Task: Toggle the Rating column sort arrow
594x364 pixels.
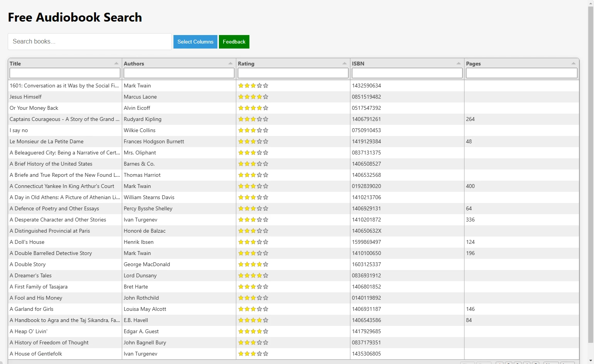Action: (x=344, y=64)
